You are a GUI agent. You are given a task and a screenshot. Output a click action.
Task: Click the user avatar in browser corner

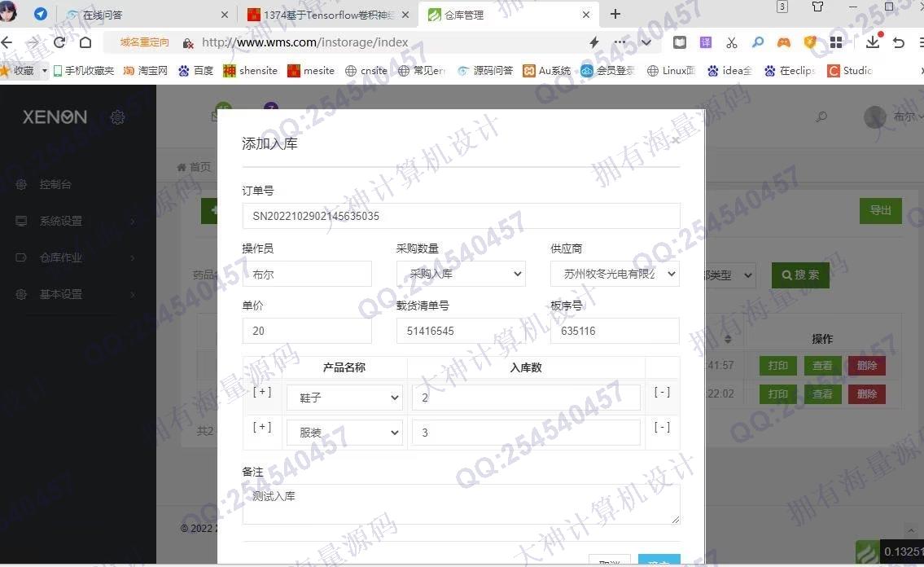[x=8, y=11]
